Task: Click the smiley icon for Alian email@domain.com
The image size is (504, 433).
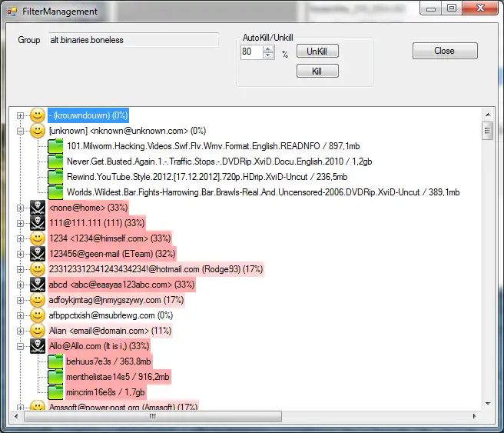Action: pos(38,331)
